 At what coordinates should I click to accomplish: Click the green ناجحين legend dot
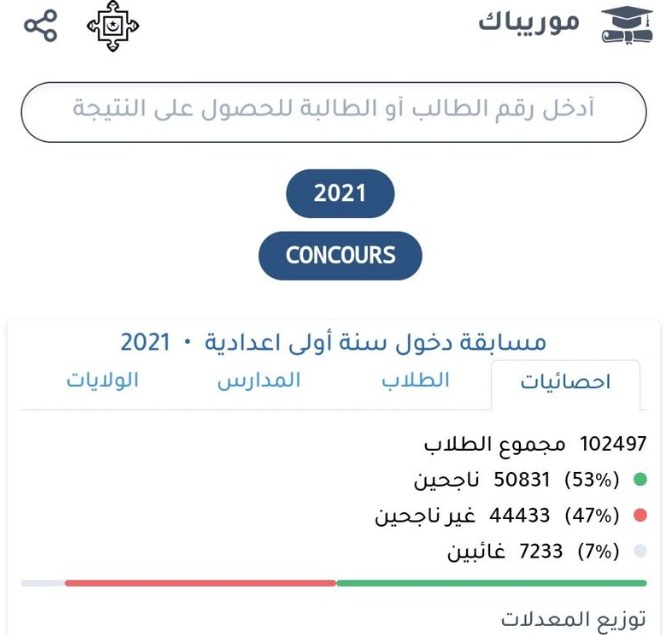[640, 479]
